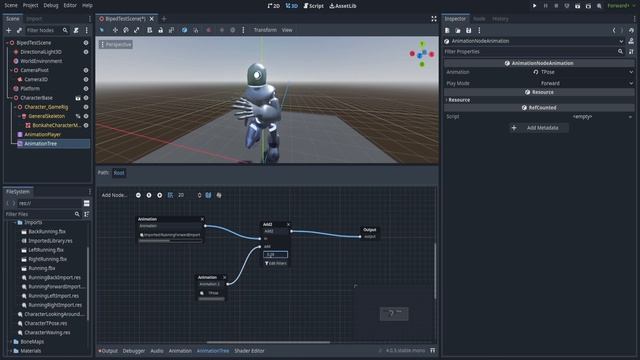Click the magnifier in the Filter Properties field
Viewport: 640px width, 360px height.
pyautogui.click(x=620, y=51)
